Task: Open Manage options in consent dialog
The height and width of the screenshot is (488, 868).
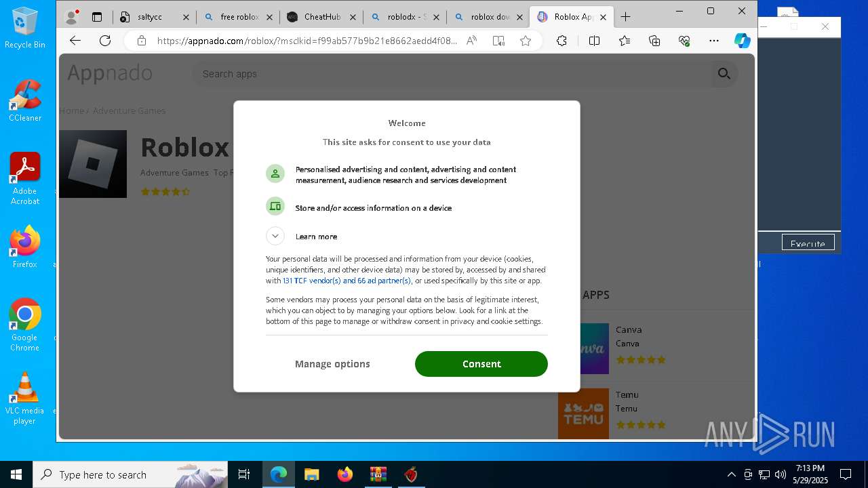Action: [332, 364]
